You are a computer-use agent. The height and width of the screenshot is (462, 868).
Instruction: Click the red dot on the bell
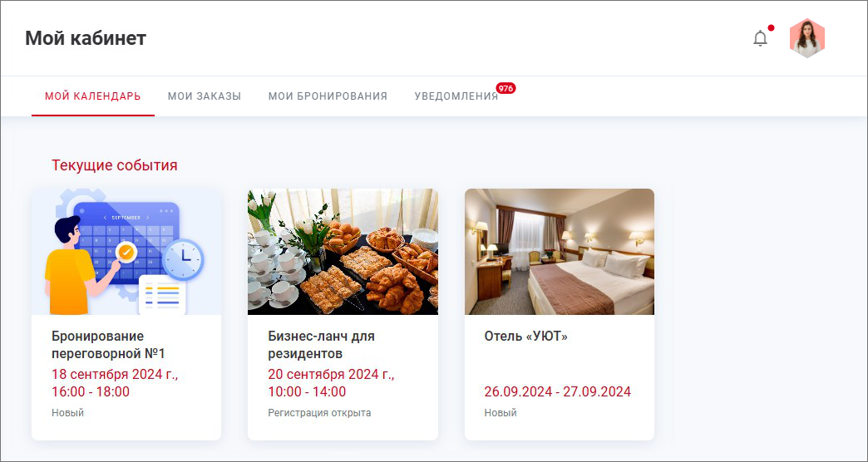click(x=771, y=27)
